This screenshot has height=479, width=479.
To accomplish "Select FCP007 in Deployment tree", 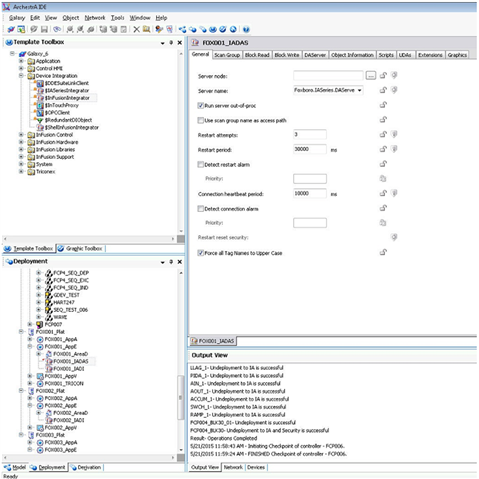I will [x=53, y=324].
